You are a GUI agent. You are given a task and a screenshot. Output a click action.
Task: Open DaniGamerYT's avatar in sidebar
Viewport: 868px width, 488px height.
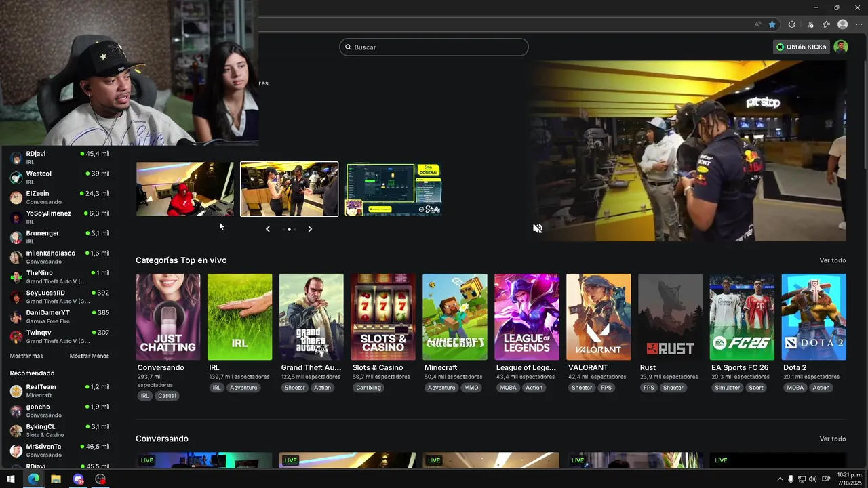tap(16, 317)
